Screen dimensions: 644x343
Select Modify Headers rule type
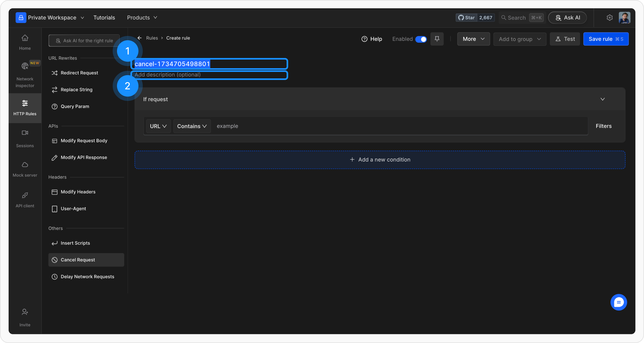(x=78, y=192)
